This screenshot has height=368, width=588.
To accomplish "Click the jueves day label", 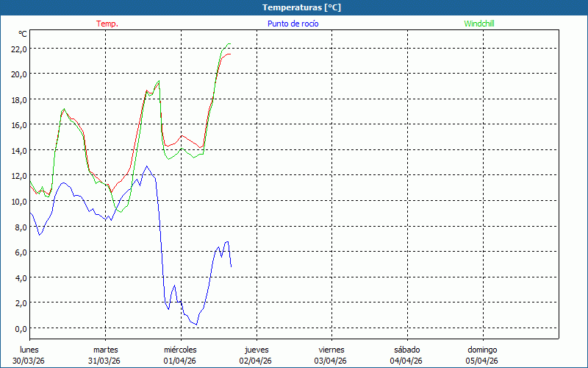I will click(x=257, y=350).
